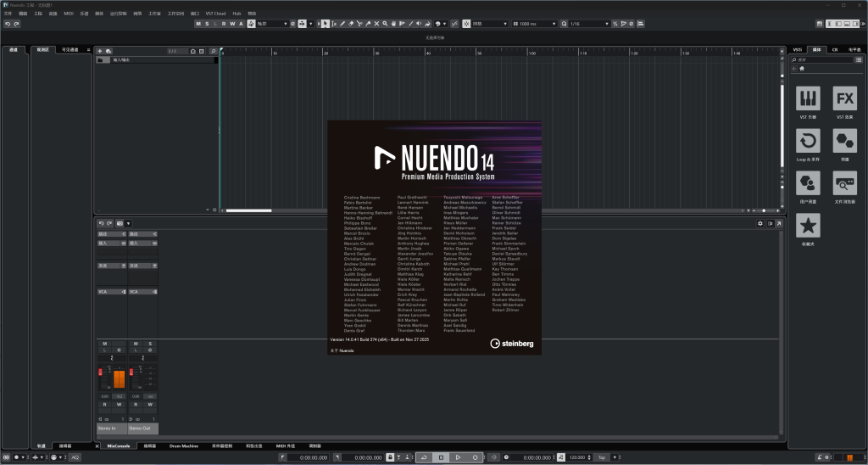Start playback with Play button
The image size is (868, 465).
click(x=458, y=457)
